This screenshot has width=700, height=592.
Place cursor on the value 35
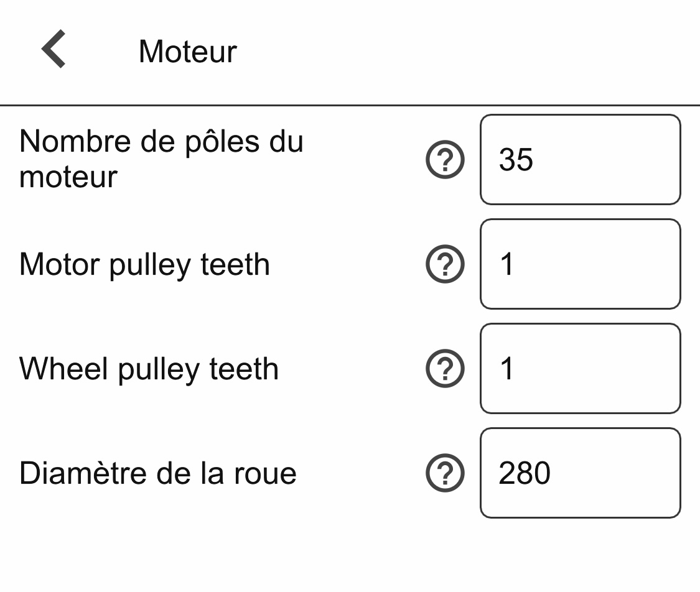click(516, 159)
